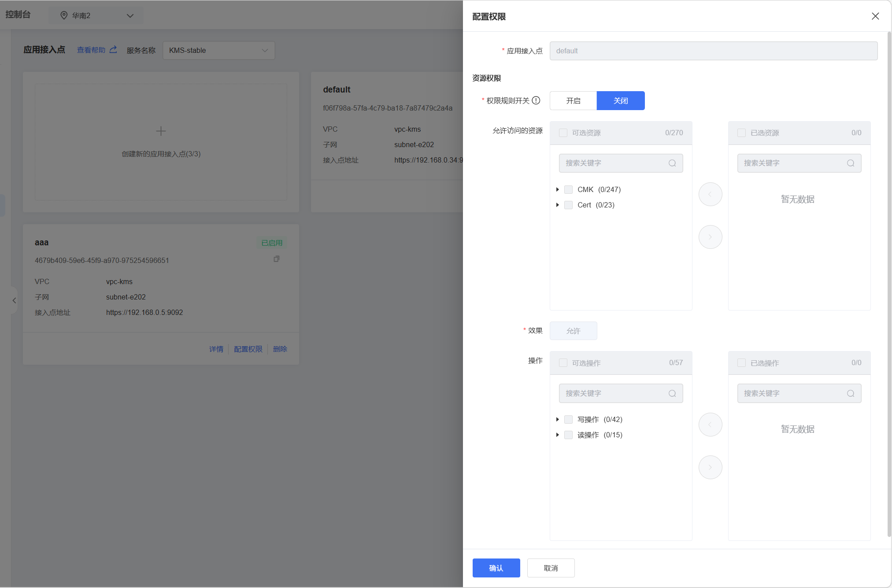This screenshot has height=588, width=892.
Task: Click the move-left arrow between resource lists
Action: point(710,194)
